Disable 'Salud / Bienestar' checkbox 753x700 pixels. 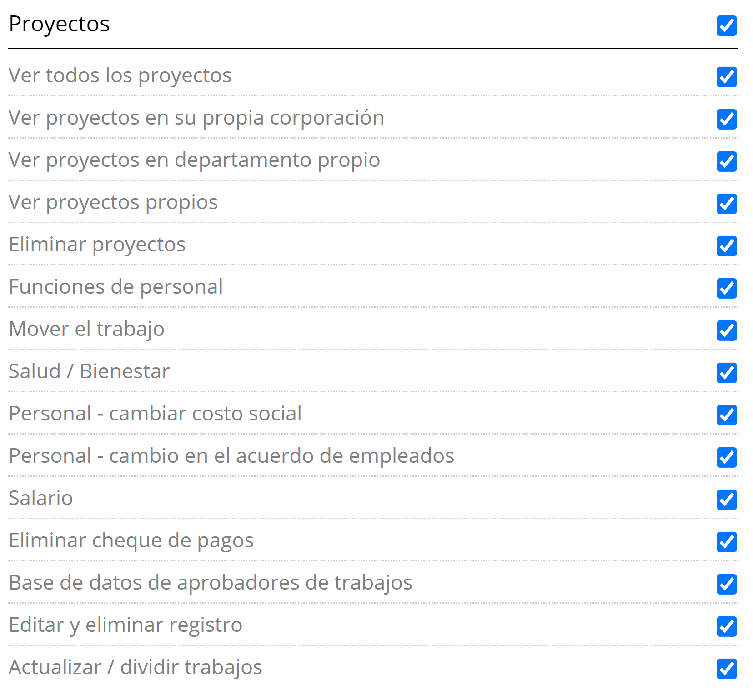[726, 373]
